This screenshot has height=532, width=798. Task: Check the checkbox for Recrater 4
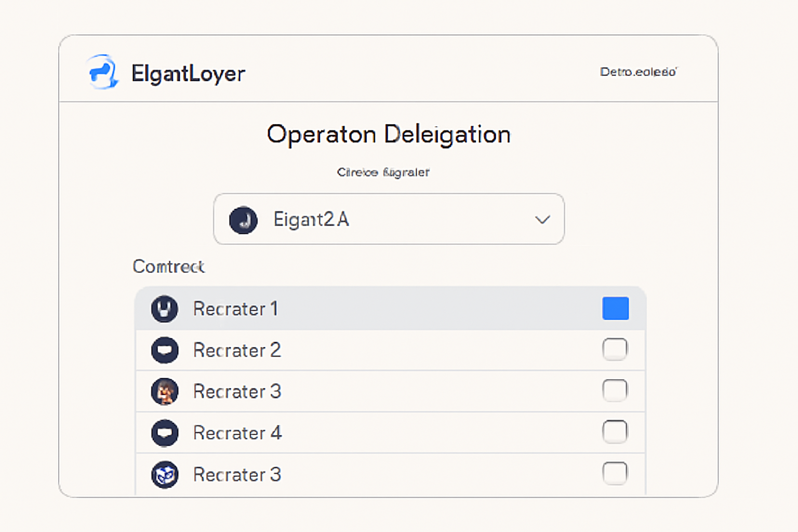point(615,432)
